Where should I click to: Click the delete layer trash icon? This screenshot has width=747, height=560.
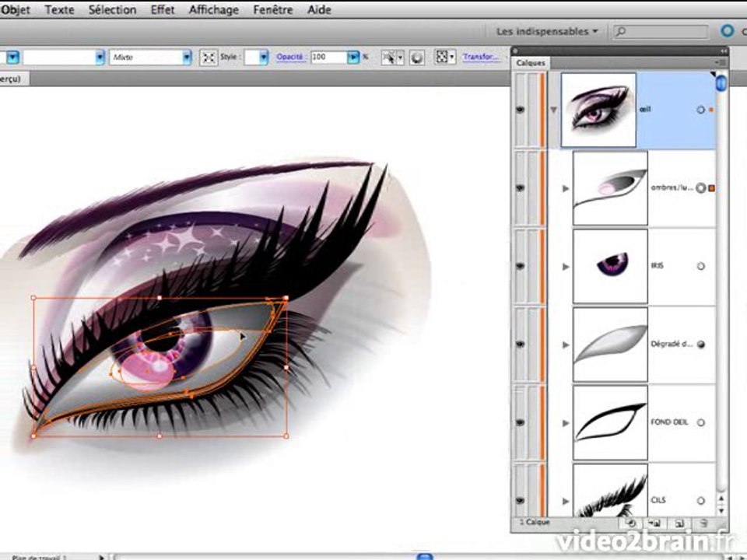coord(703,523)
